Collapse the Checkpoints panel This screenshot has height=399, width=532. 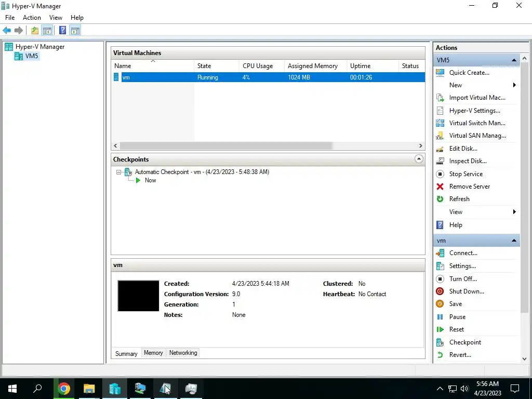click(x=419, y=159)
